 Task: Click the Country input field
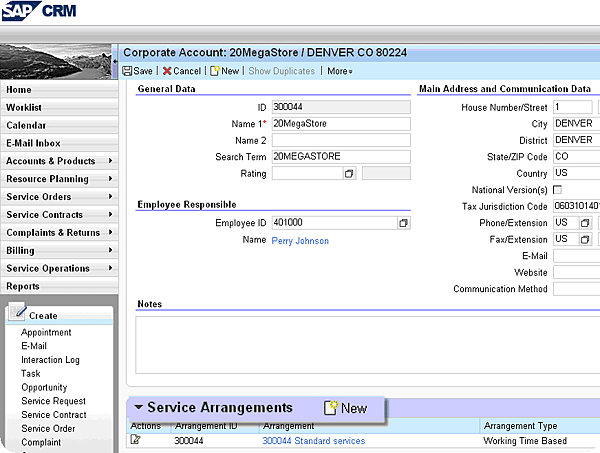point(577,173)
